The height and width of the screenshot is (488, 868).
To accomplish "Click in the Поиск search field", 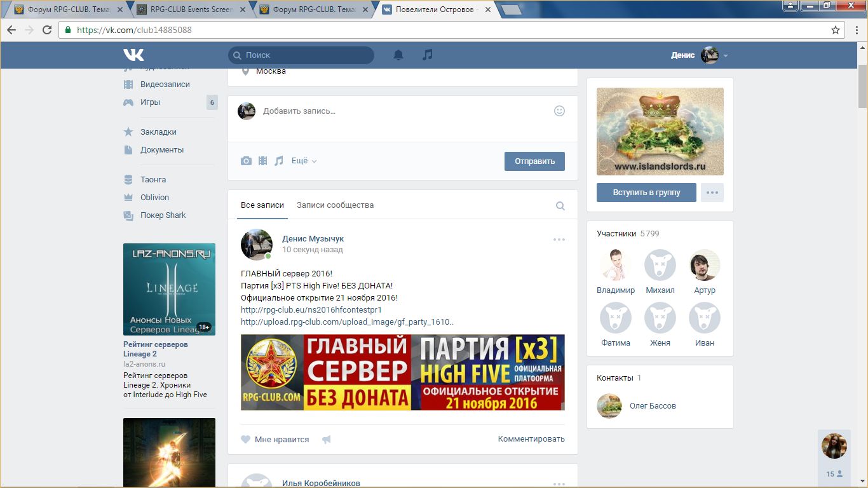I will (301, 55).
